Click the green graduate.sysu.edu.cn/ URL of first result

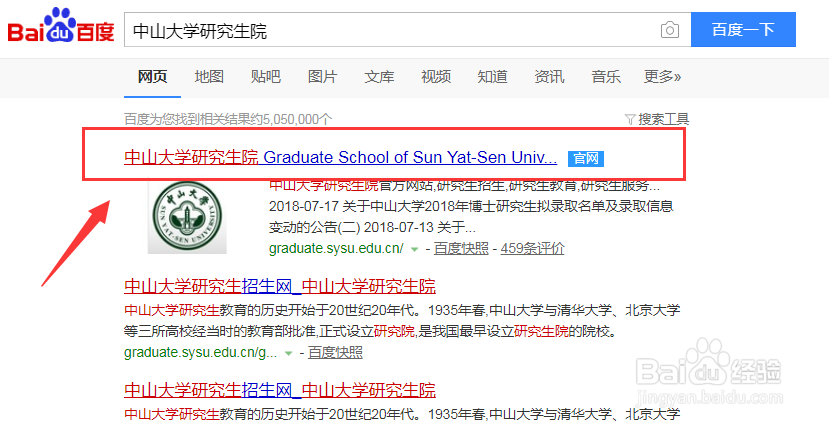(336, 248)
